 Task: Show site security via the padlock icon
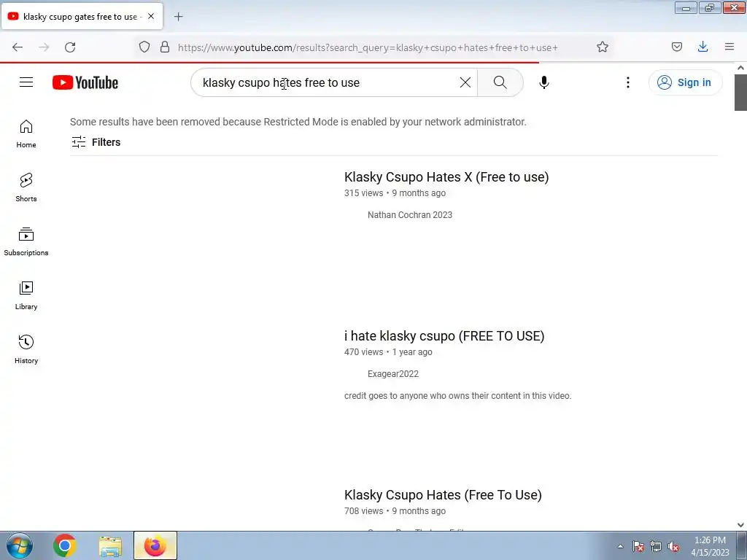click(x=165, y=47)
